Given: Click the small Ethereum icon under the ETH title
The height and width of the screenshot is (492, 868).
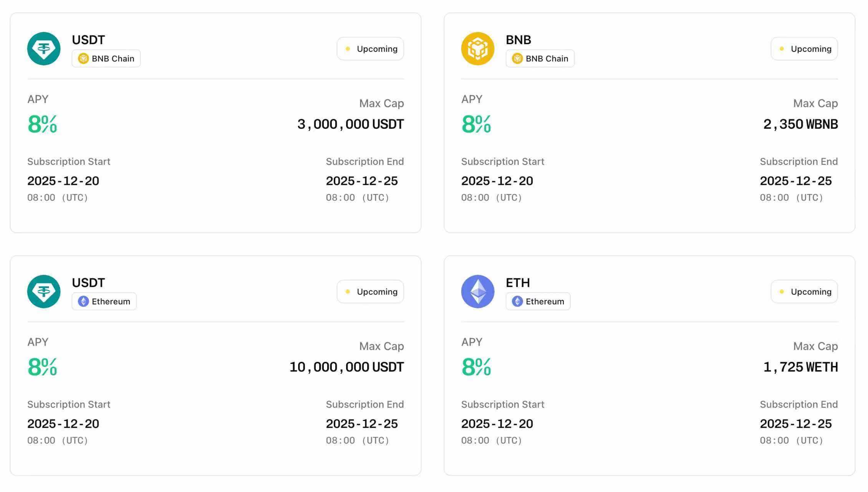Looking at the screenshot, I should 517,302.
